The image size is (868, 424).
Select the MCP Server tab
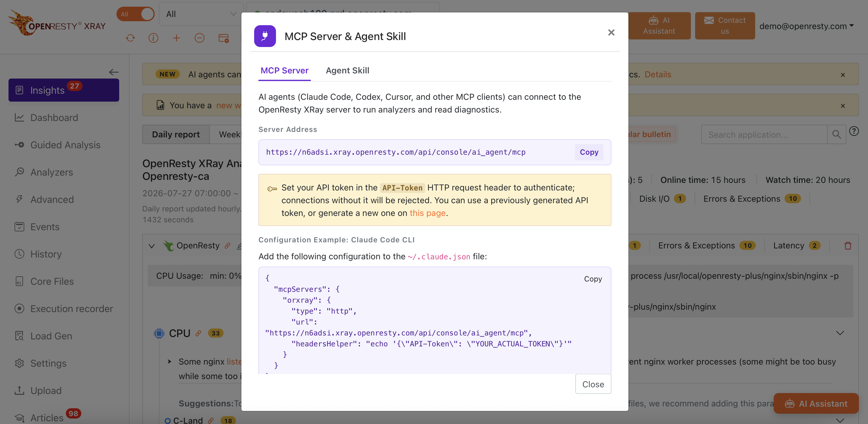point(284,70)
